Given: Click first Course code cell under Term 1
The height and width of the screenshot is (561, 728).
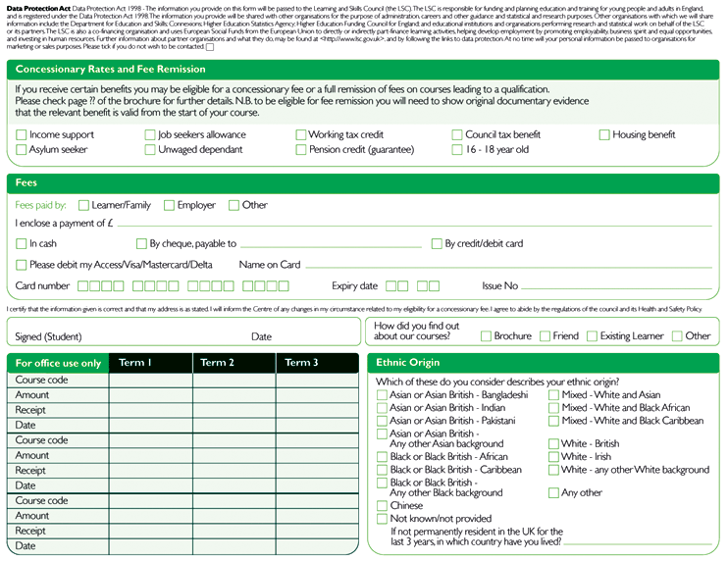Looking at the screenshot, I should (x=150, y=380).
